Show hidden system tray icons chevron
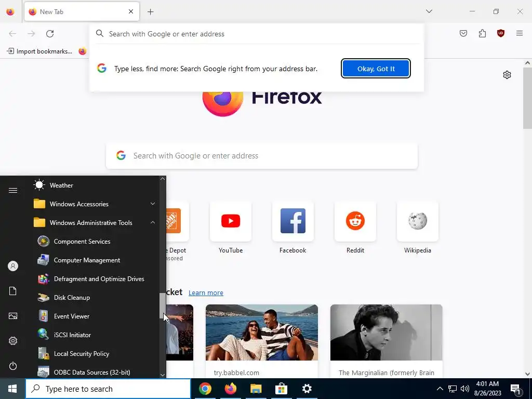 (440, 389)
